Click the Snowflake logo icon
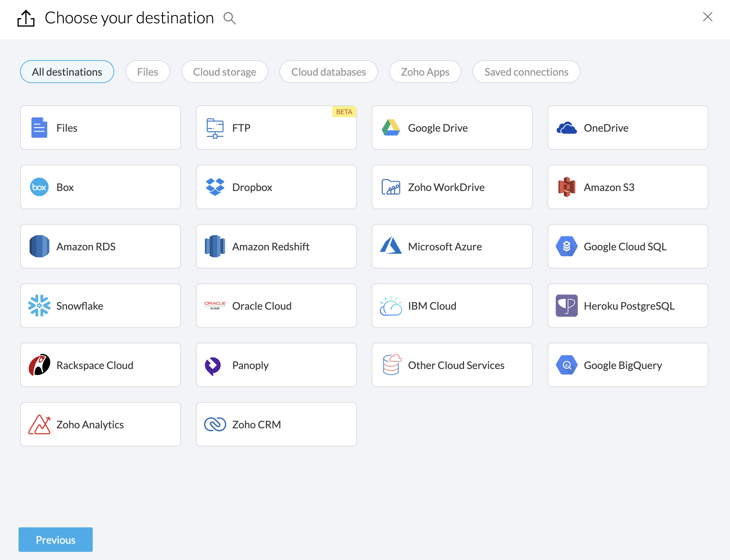Image resolution: width=730 pixels, height=560 pixels. [x=39, y=306]
